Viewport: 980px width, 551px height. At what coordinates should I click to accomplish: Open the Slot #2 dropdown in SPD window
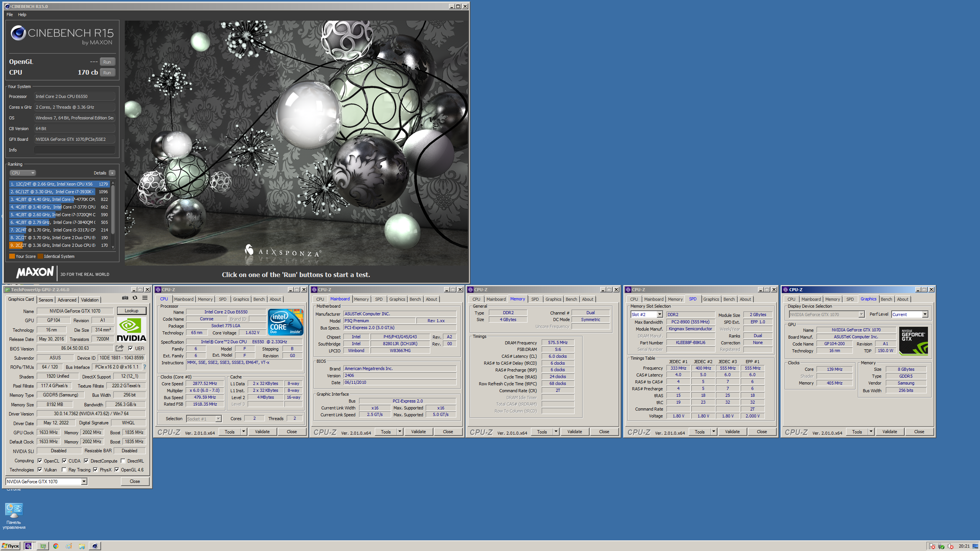pyautogui.click(x=647, y=314)
